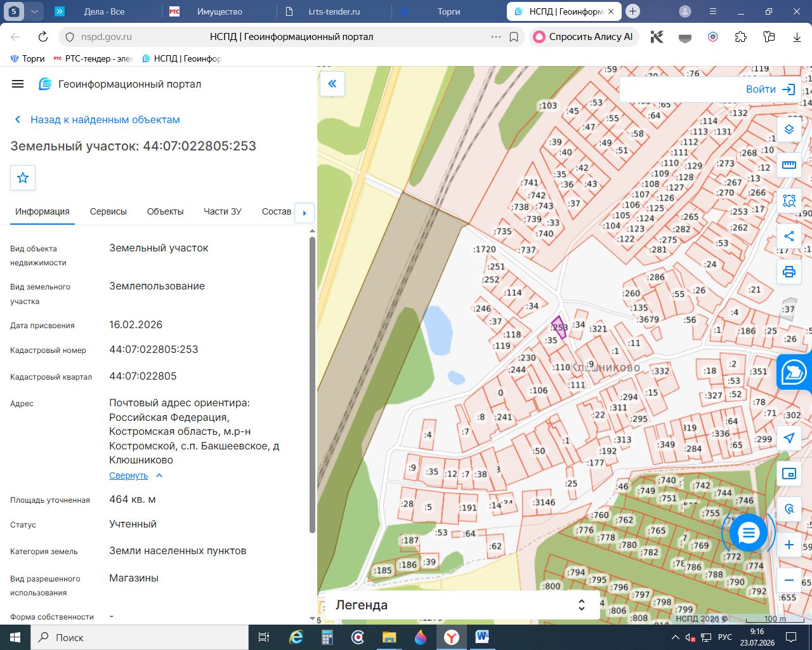Open File Explorer from the taskbar
The width and height of the screenshot is (812, 650).
coord(389,637)
